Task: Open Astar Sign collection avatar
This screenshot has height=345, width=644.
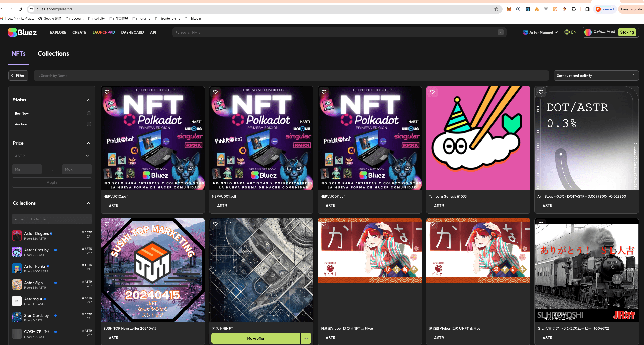Action: tap(17, 285)
